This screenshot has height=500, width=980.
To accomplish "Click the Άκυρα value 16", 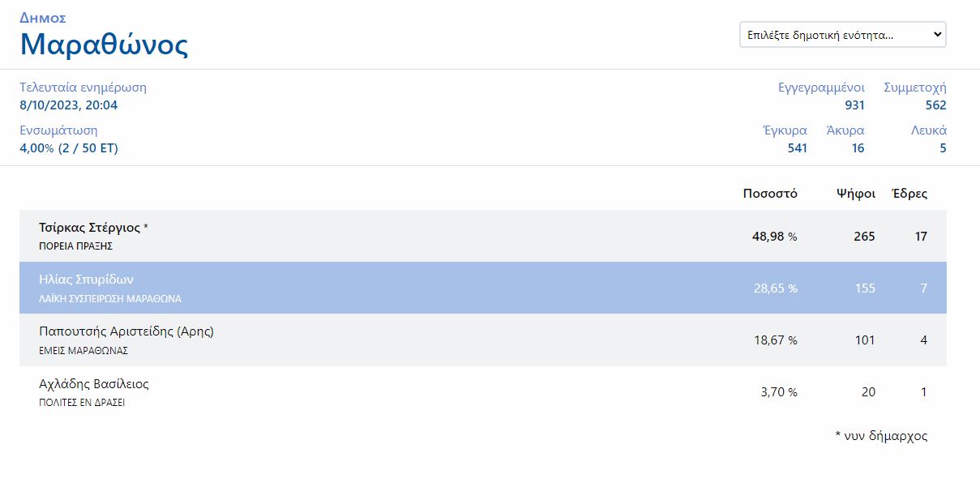I will point(858,148).
